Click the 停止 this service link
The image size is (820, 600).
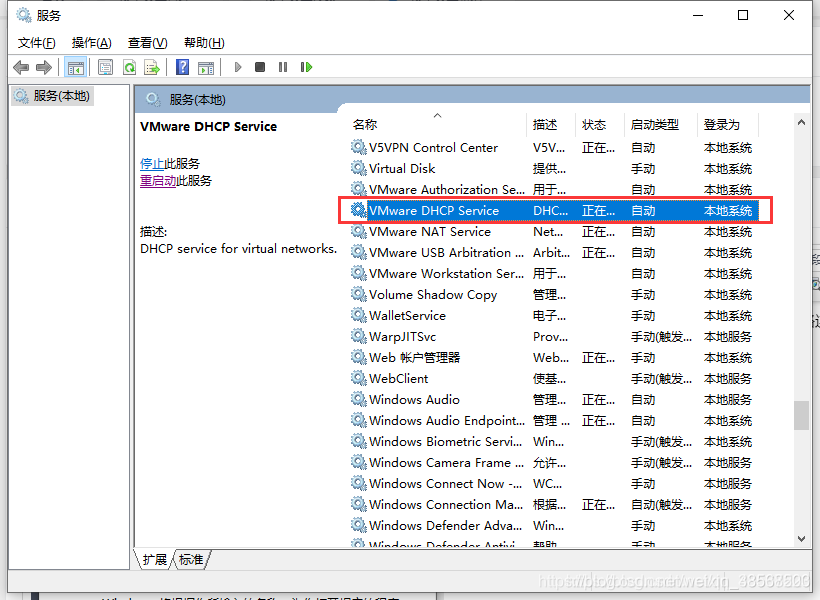point(152,164)
